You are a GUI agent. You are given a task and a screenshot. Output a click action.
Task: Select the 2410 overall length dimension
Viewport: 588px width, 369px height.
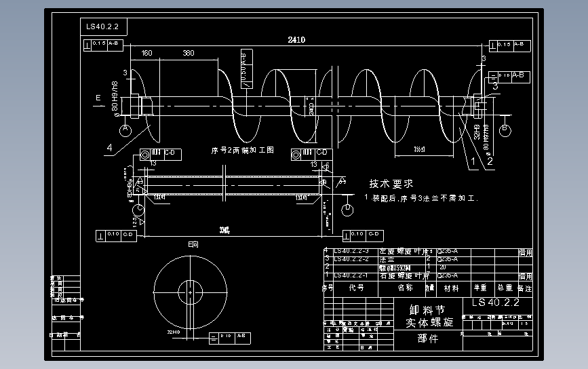pyautogui.click(x=296, y=40)
